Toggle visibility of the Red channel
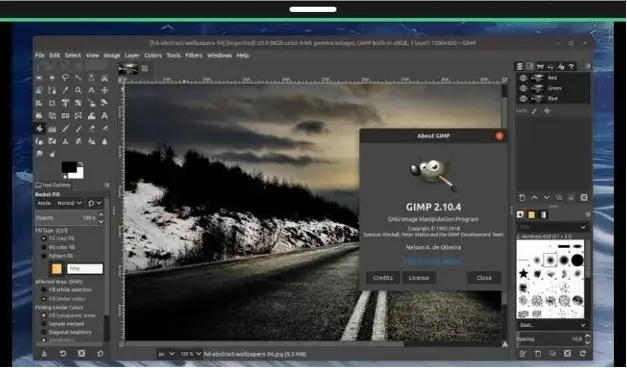627x368 pixels. tap(523, 78)
